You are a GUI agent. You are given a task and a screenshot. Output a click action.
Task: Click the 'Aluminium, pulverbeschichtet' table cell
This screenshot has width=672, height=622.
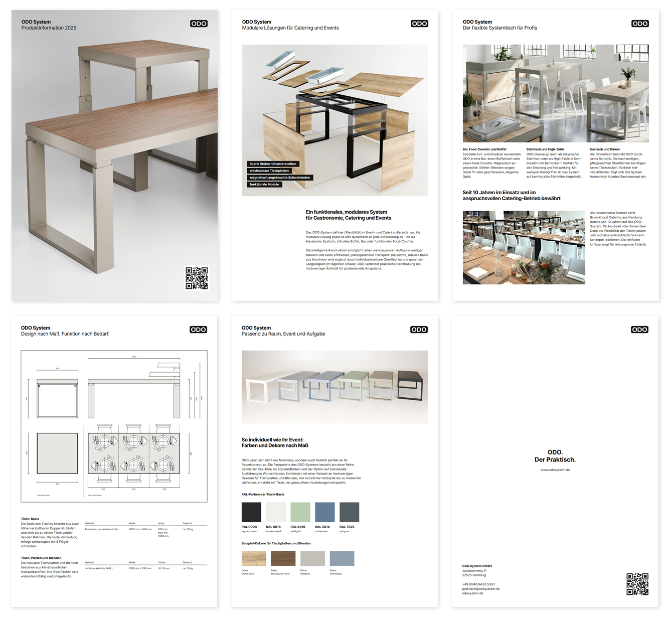point(102,529)
